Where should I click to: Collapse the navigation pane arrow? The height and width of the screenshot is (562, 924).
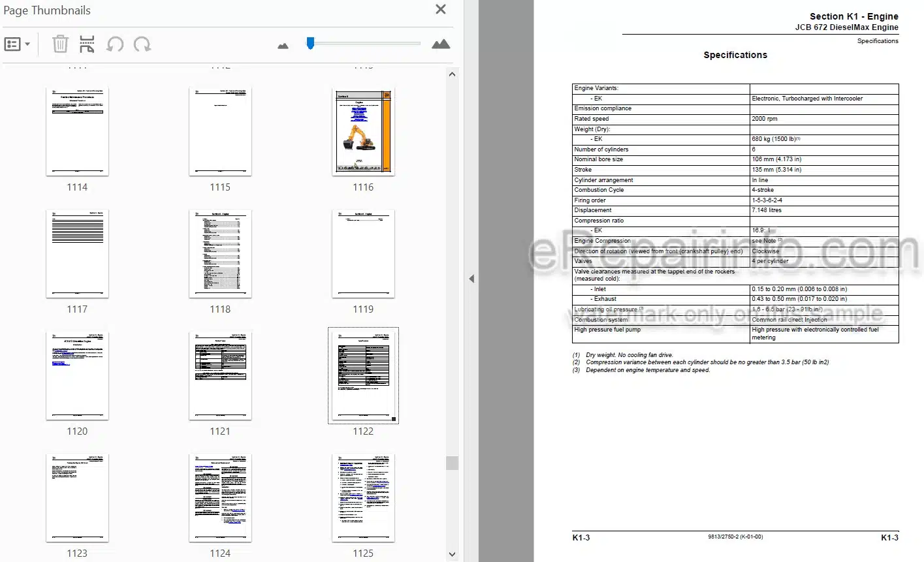point(471,279)
